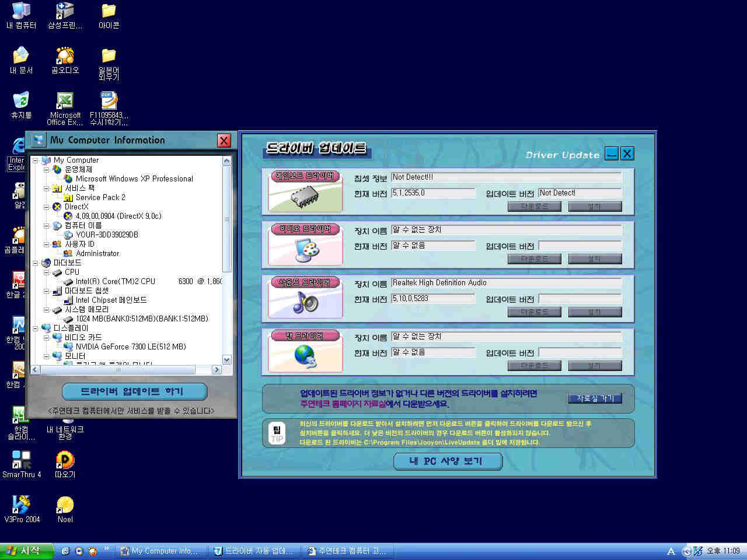The height and width of the screenshot is (560, 747).
Task: Click the 메인보드 드라이버 chip icon
Action: (x=303, y=198)
